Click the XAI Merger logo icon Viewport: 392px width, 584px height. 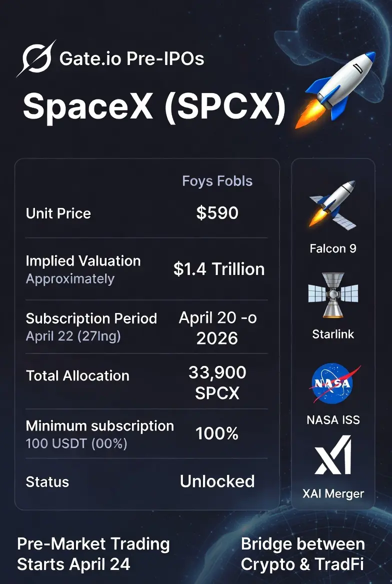(333, 455)
